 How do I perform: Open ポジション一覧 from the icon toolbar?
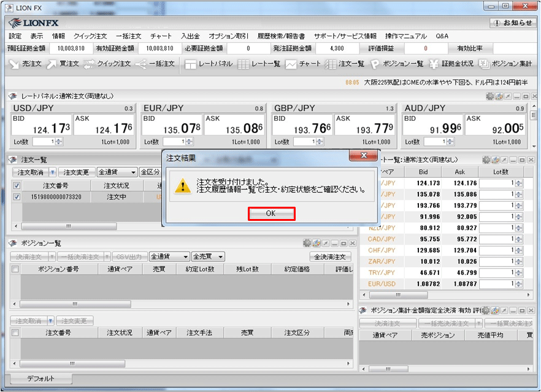(x=397, y=64)
